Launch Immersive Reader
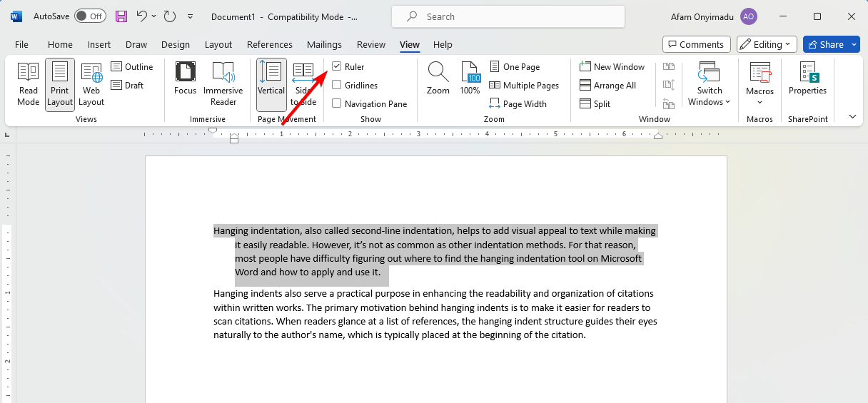Image resolution: width=868 pixels, height=403 pixels. 223,83
